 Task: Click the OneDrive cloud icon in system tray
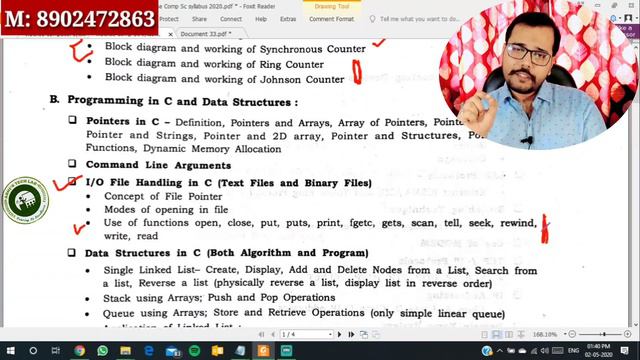pyautogui.click(x=522, y=351)
